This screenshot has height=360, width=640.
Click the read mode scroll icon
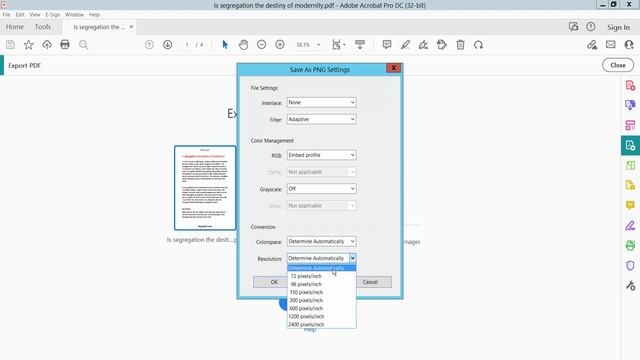coord(360,44)
